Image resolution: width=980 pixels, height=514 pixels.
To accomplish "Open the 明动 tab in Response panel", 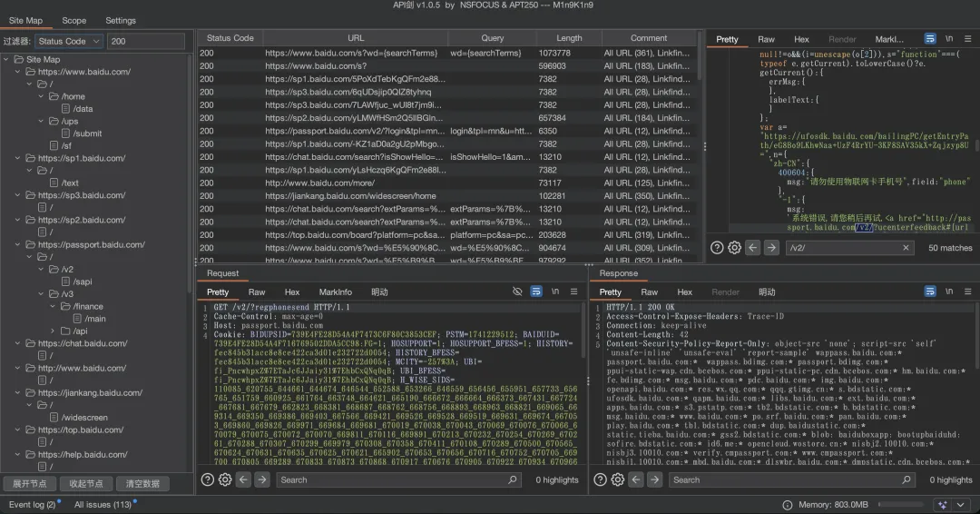I will tap(767, 292).
